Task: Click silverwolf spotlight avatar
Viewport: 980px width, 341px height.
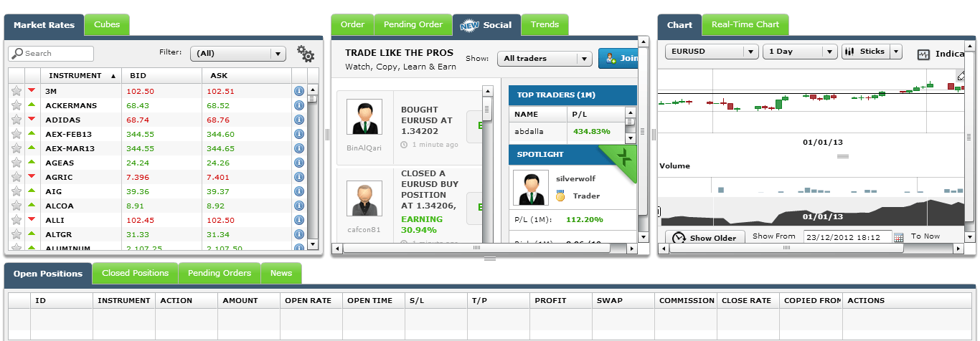Action: [x=531, y=188]
